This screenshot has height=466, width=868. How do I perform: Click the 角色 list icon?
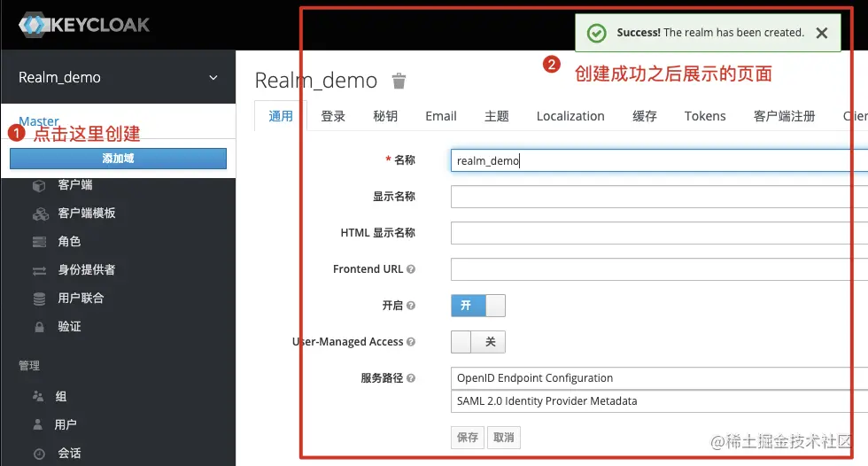point(39,242)
